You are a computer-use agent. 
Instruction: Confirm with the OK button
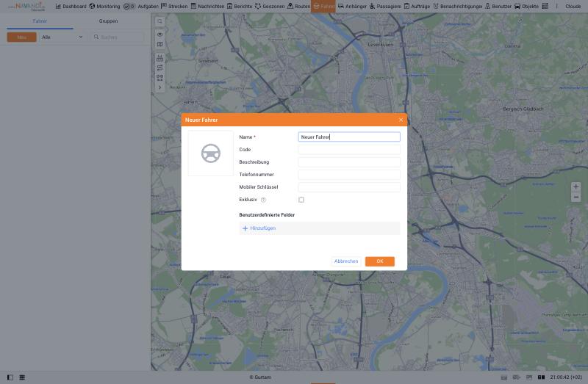(x=380, y=261)
